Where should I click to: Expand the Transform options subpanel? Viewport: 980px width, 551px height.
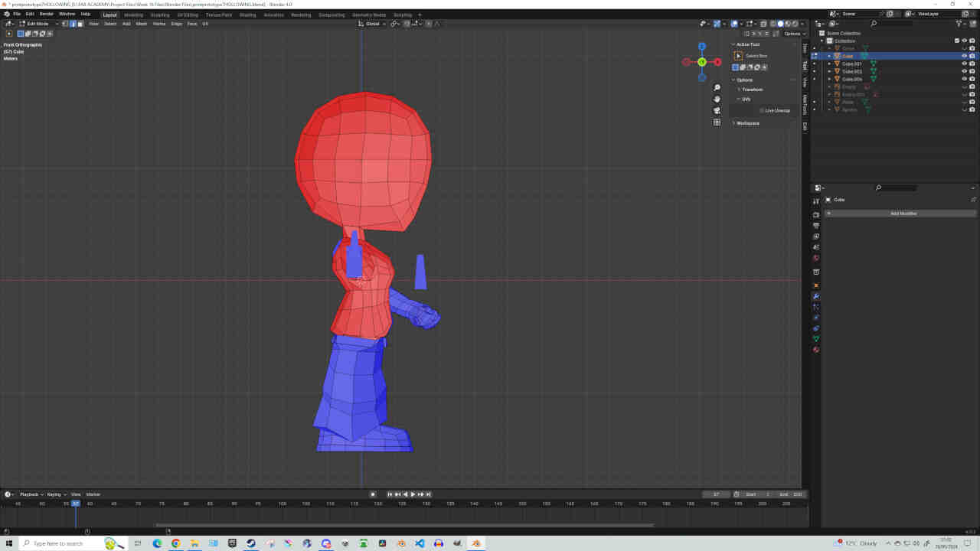tap(752, 90)
